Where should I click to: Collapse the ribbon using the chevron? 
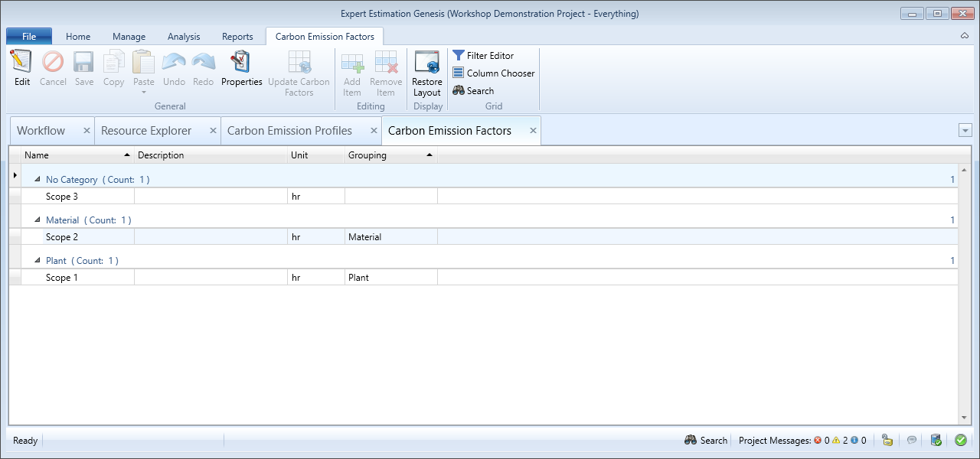tap(964, 36)
